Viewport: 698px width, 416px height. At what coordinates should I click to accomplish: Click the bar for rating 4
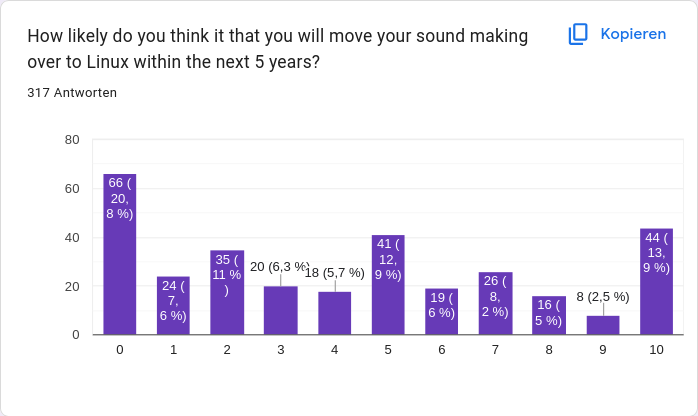pos(335,313)
